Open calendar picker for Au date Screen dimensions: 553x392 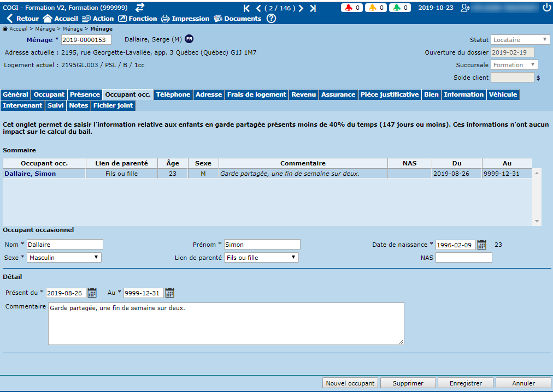pyautogui.click(x=170, y=293)
